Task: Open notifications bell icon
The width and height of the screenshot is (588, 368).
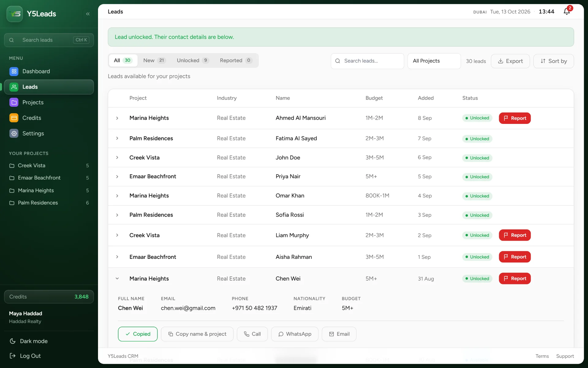Action: click(x=567, y=11)
